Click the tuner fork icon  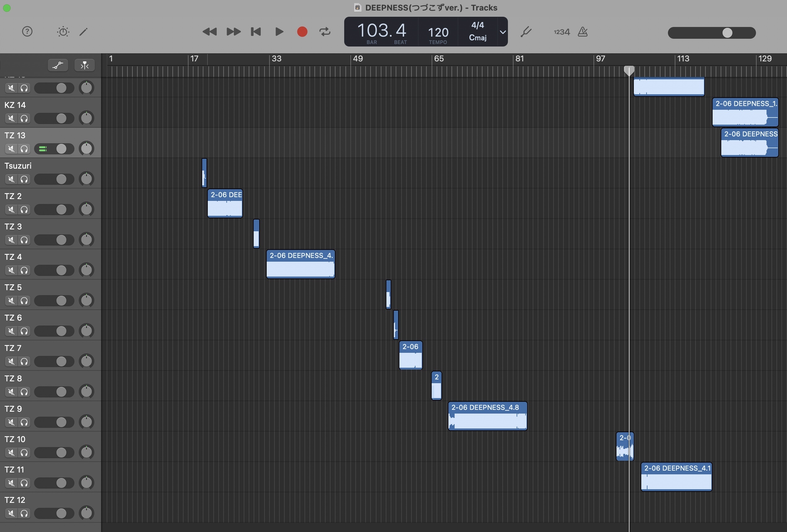526,32
